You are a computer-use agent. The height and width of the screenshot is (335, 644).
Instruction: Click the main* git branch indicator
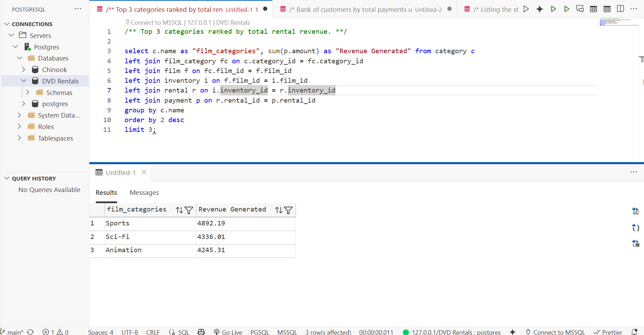pyautogui.click(x=13, y=332)
